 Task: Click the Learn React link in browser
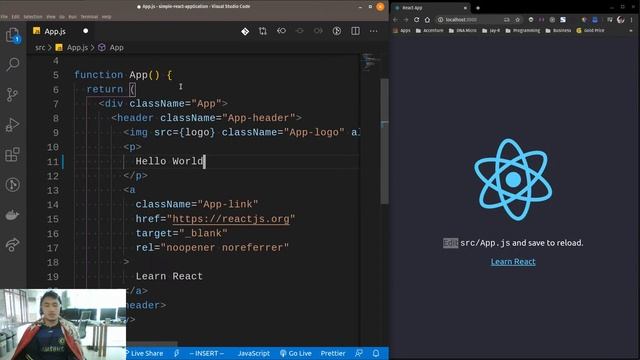pyautogui.click(x=513, y=262)
